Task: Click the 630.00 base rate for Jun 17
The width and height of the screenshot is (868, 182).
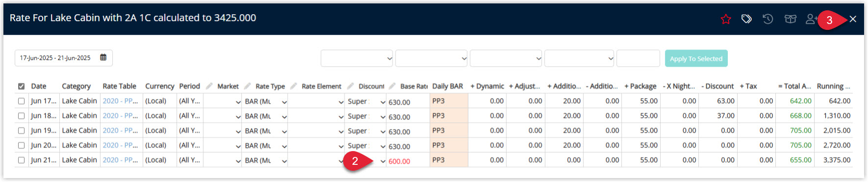Action: tap(399, 103)
